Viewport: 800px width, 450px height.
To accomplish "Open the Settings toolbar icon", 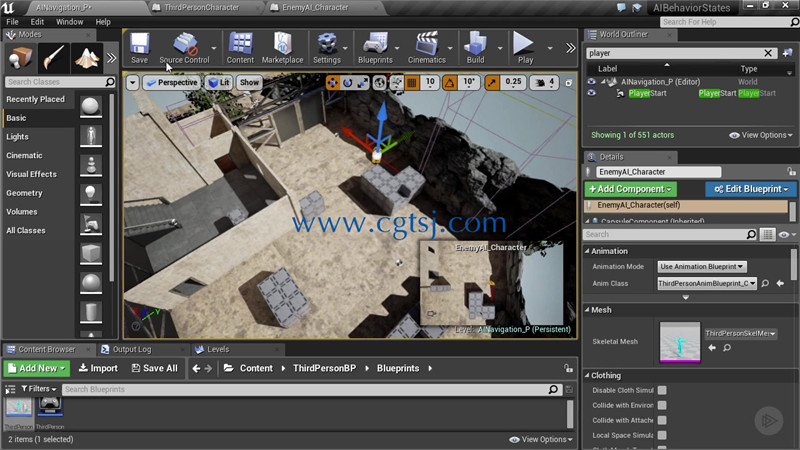I will [327, 48].
